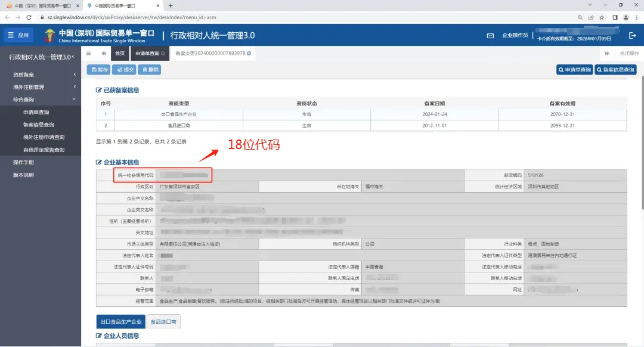Open 备案信息查询 in the sidebar

pos(39,125)
